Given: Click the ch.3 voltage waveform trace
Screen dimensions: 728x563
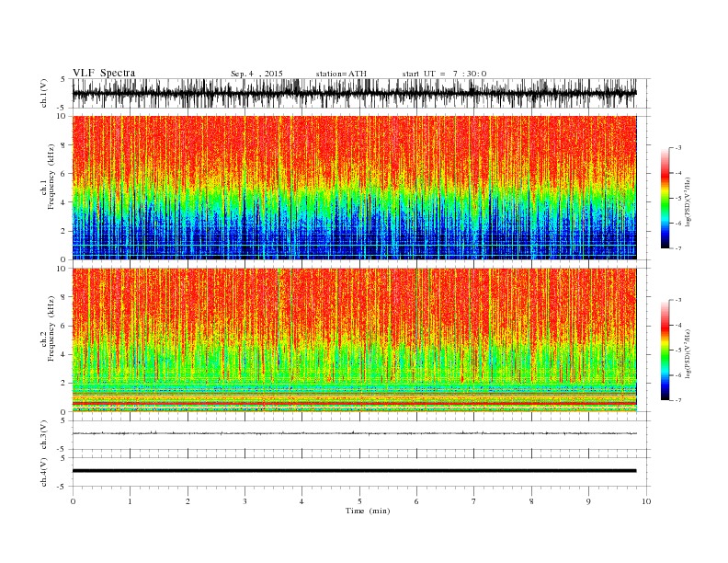Looking at the screenshot, I should (x=354, y=433).
